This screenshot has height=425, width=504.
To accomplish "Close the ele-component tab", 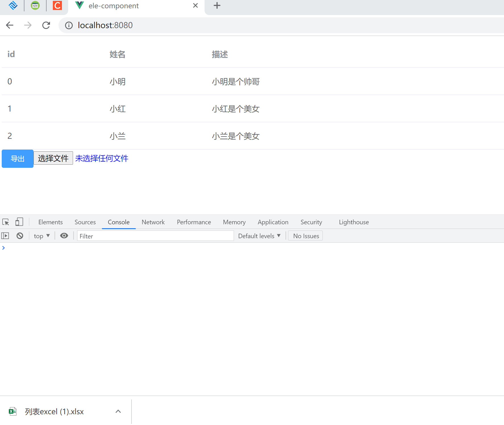I will pos(195,5).
